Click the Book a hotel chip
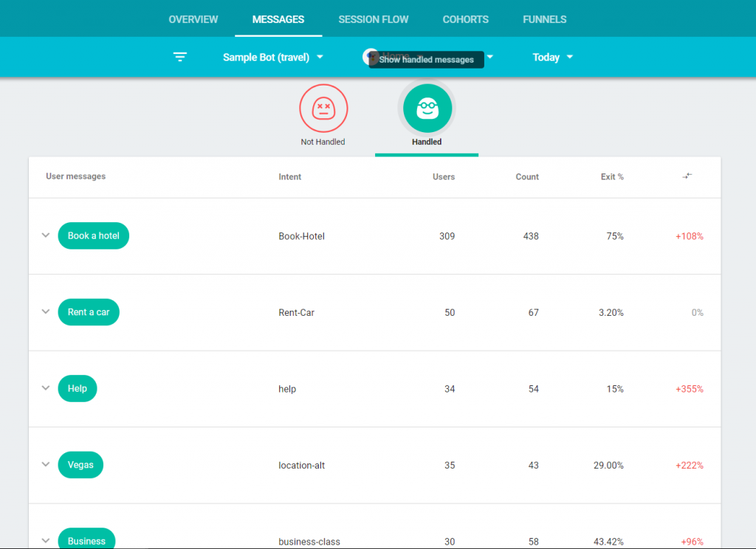 pos(94,235)
